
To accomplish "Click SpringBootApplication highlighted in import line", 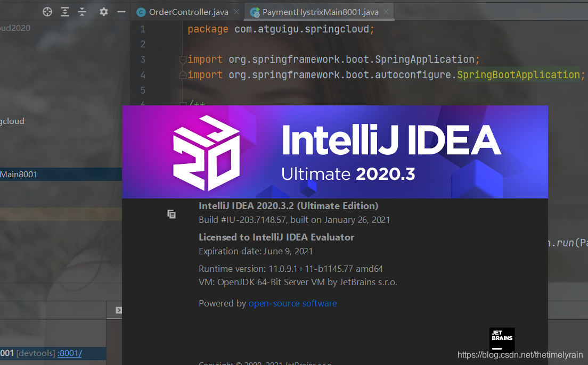I will 518,74.
